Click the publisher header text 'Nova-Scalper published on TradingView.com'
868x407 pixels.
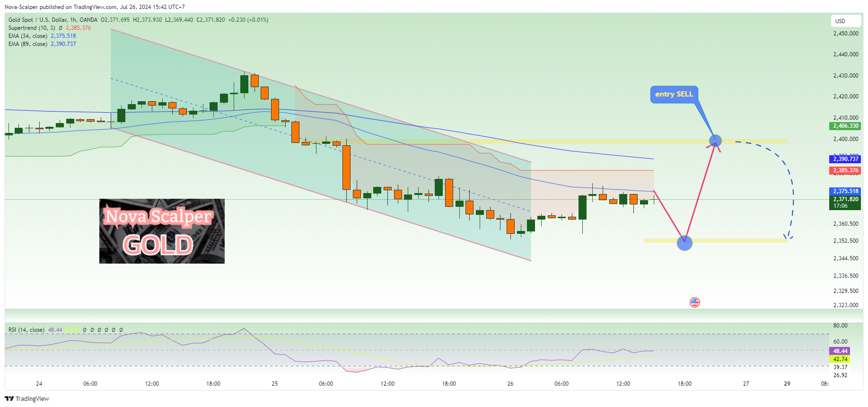61,7
